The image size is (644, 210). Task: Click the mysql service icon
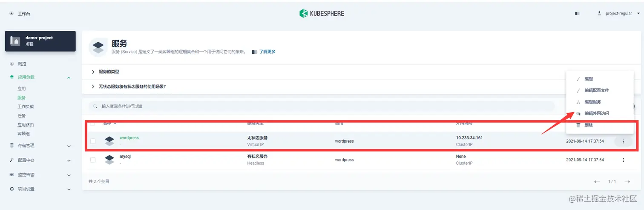tap(109, 160)
